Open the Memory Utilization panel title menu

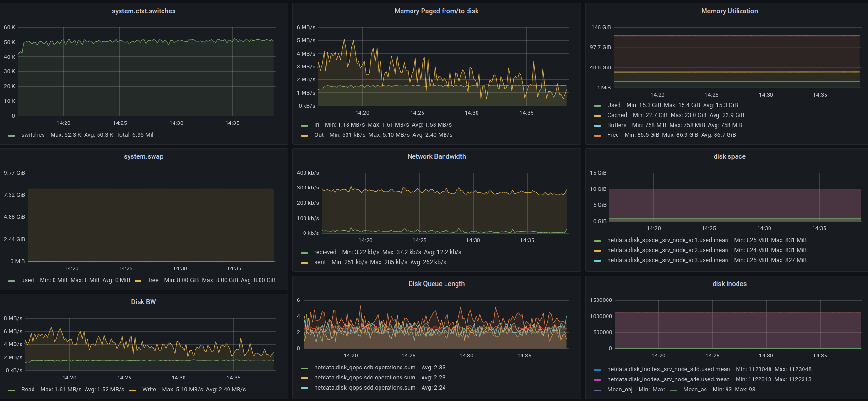[x=729, y=11]
